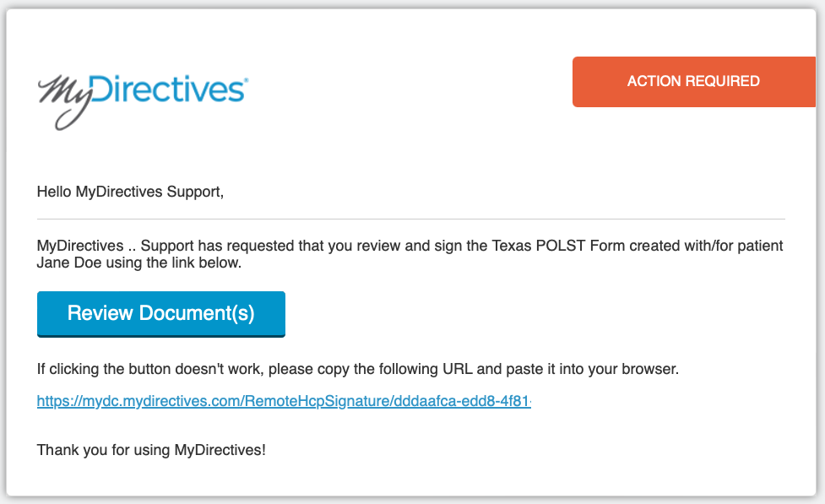Click the blue "Directives" wordmark
The width and height of the screenshot is (825, 504).
167,89
